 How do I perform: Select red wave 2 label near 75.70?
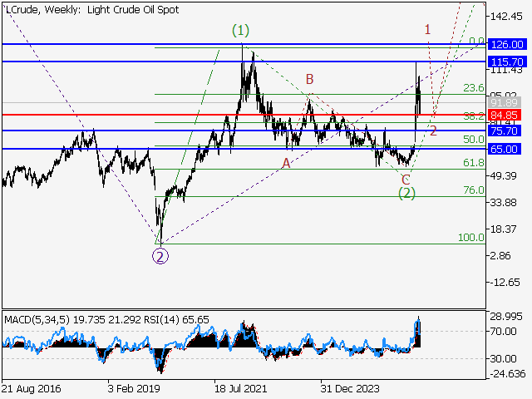[433, 131]
